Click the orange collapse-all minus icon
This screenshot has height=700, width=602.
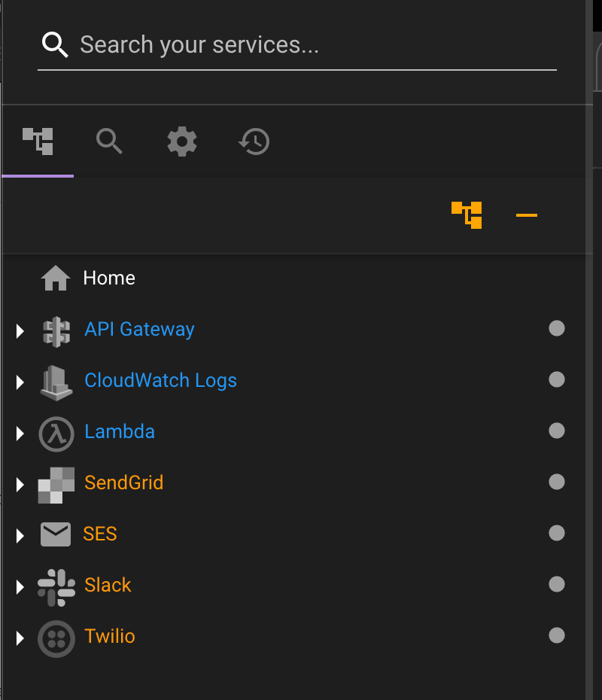pyautogui.click(x=527, y=215)
